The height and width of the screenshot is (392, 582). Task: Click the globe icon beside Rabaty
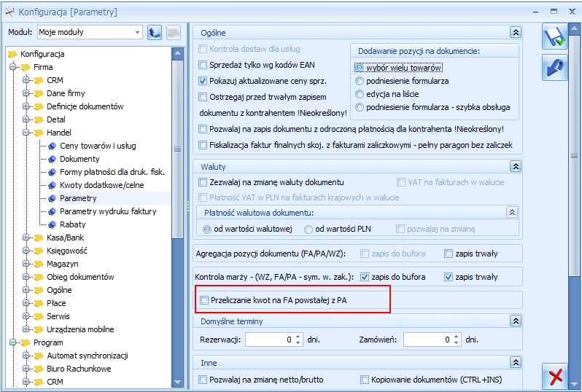[x=53, y=224]
